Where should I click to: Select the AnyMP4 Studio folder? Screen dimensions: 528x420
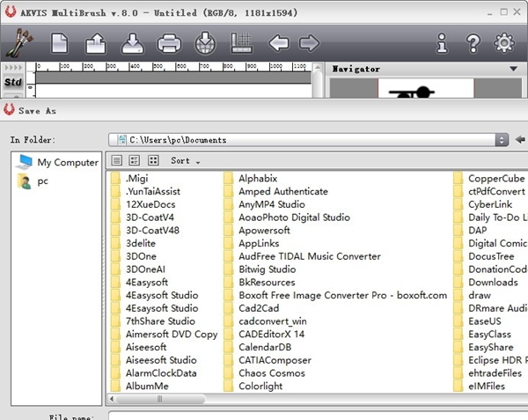[265, 204]
